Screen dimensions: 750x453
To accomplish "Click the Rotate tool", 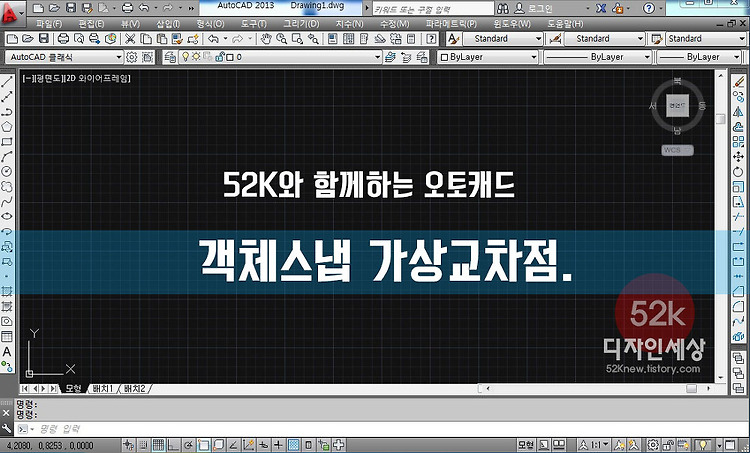I will (739, 172).
